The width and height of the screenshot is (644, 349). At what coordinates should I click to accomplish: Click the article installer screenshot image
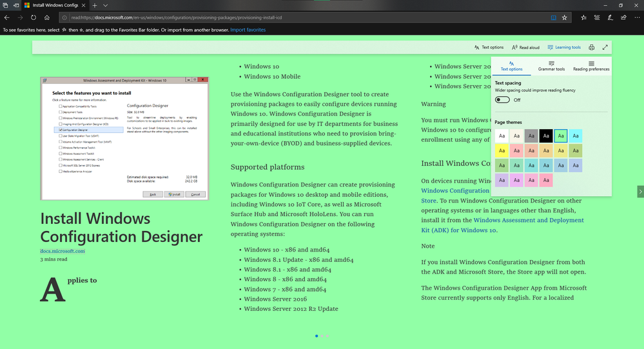124,139
